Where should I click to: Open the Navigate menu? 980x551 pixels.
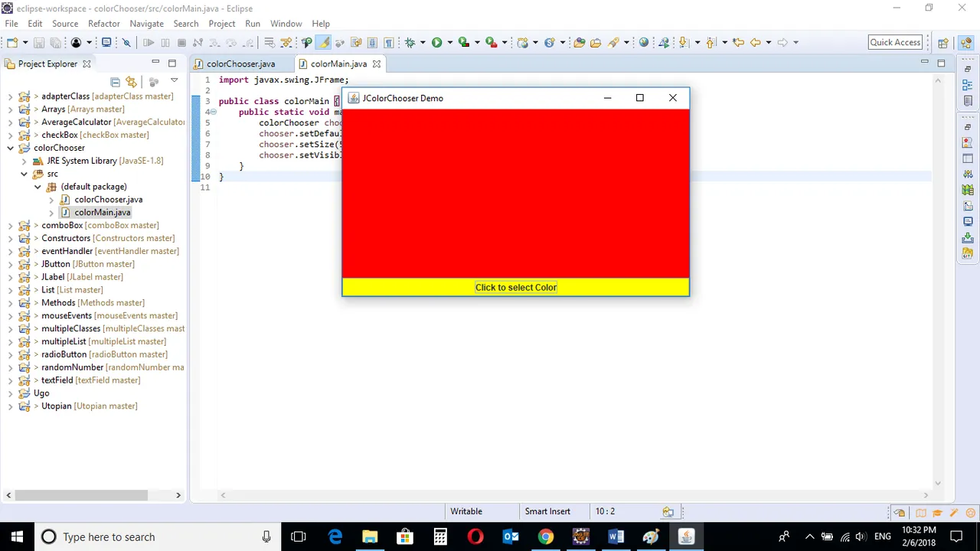(x=146, y=24)
